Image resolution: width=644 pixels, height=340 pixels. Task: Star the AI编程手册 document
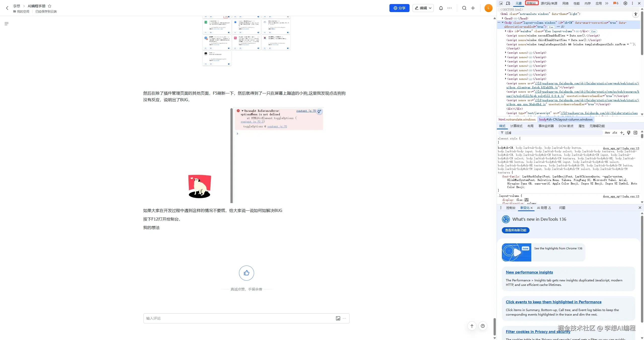pos(50,6)
